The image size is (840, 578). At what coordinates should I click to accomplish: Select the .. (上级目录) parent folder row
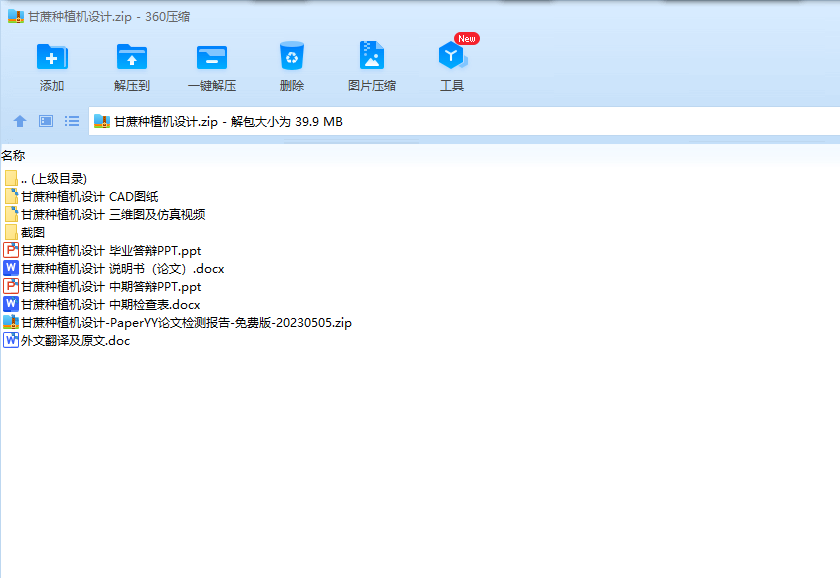[x=45, y=178]
